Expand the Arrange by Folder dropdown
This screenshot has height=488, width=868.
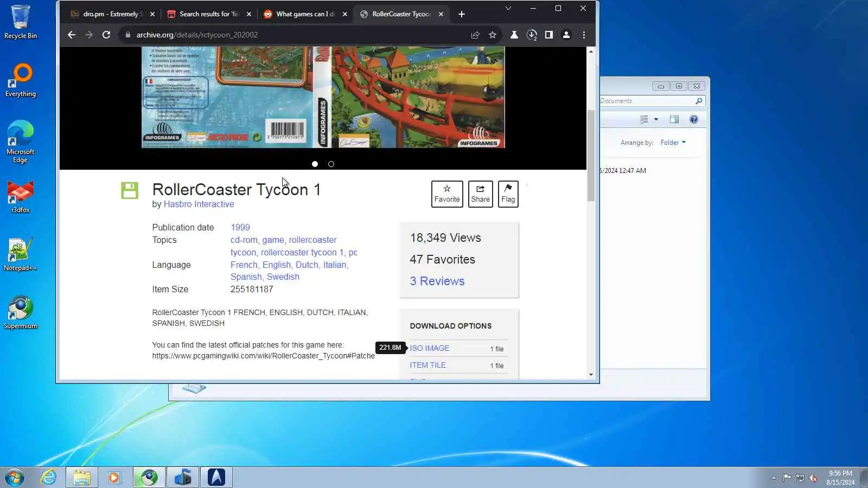[673, 143]
